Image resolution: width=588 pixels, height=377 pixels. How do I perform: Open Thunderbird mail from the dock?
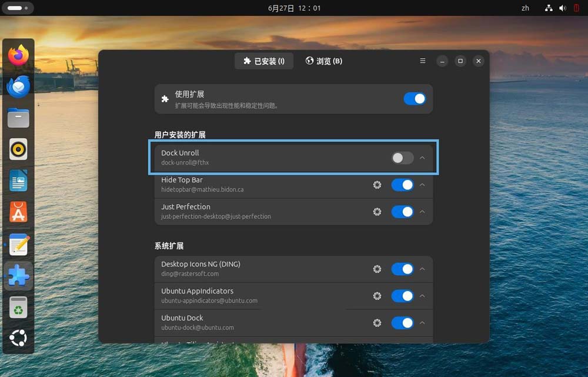click(x=19, y=87)
